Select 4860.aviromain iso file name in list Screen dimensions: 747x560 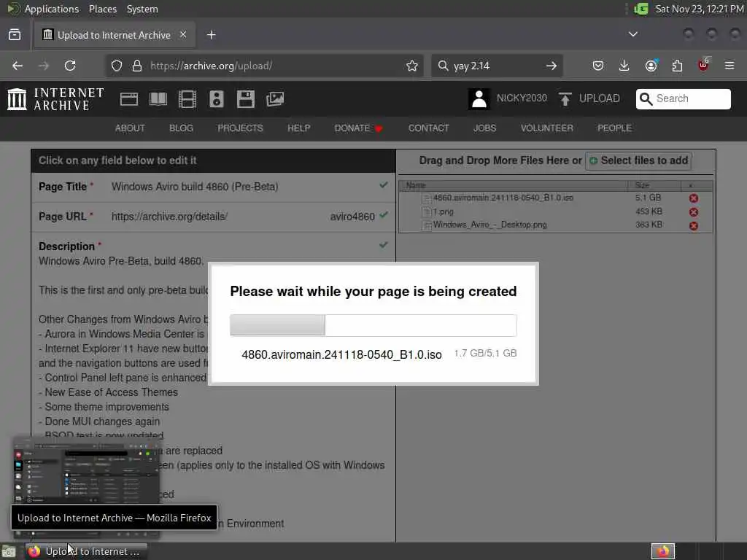[503, 198]
